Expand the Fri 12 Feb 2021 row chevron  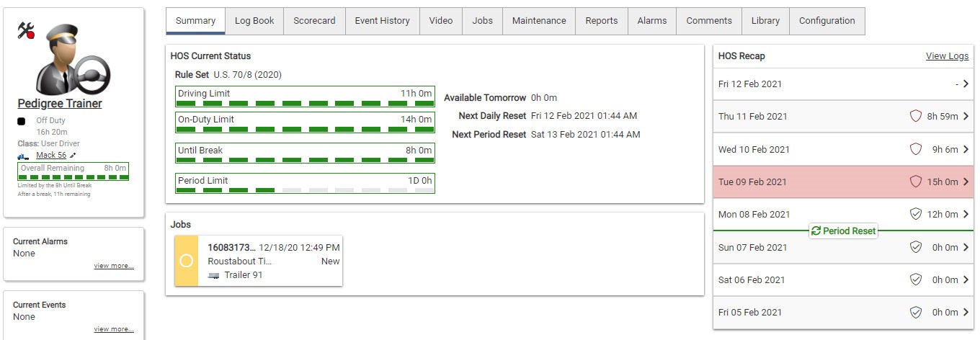pos(966,84)
